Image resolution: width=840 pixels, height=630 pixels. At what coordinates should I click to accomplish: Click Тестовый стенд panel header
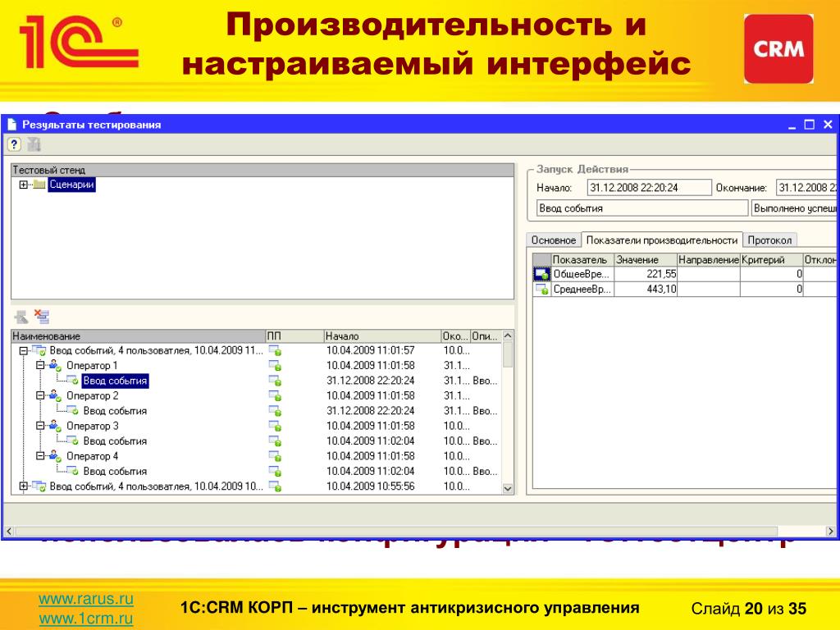[262, 170]
